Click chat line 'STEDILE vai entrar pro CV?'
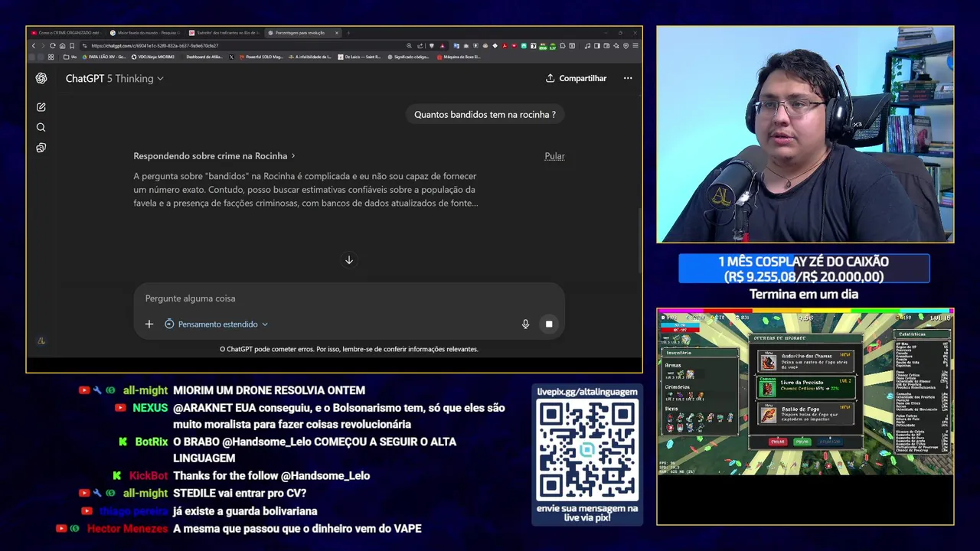980x551 pixels. (x=240, y=493)
